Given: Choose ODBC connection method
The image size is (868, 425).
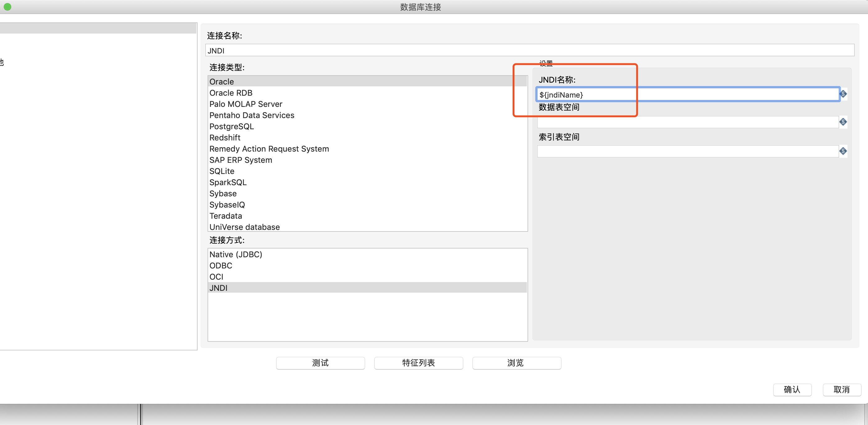Looking at the screenshot, I should click(221, 266).
